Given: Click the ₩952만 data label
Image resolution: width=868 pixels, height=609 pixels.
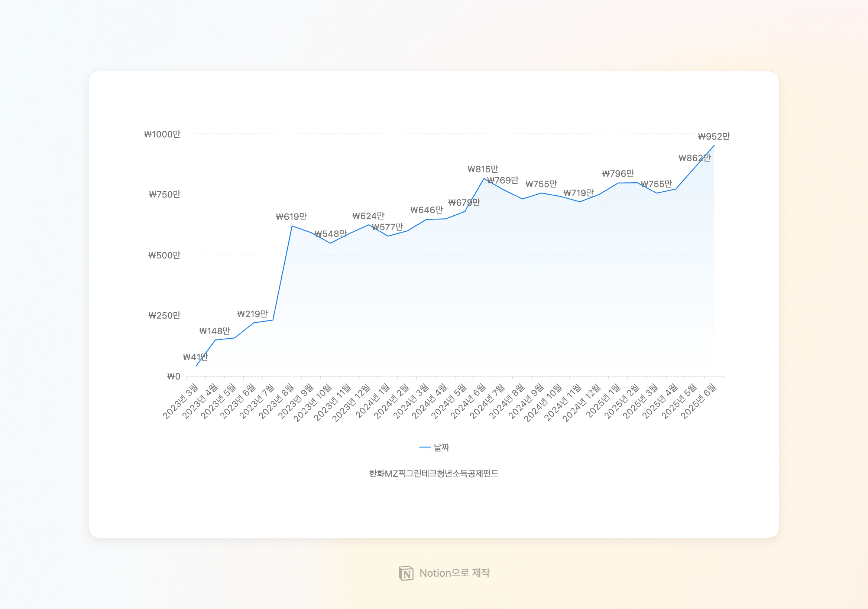Looking at the screenshot, I should (x=713, y=136).
